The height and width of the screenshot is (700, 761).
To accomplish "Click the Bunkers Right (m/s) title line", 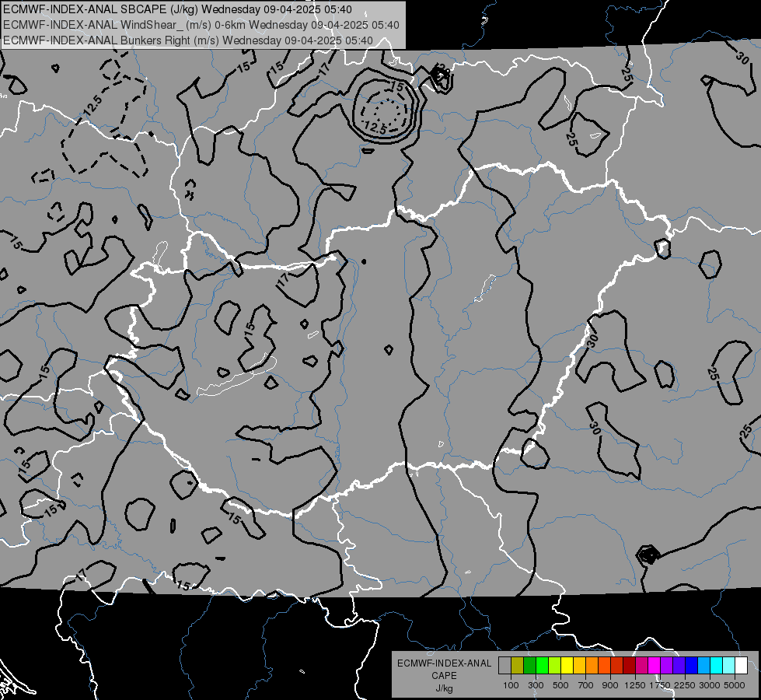I will (188, 40).
